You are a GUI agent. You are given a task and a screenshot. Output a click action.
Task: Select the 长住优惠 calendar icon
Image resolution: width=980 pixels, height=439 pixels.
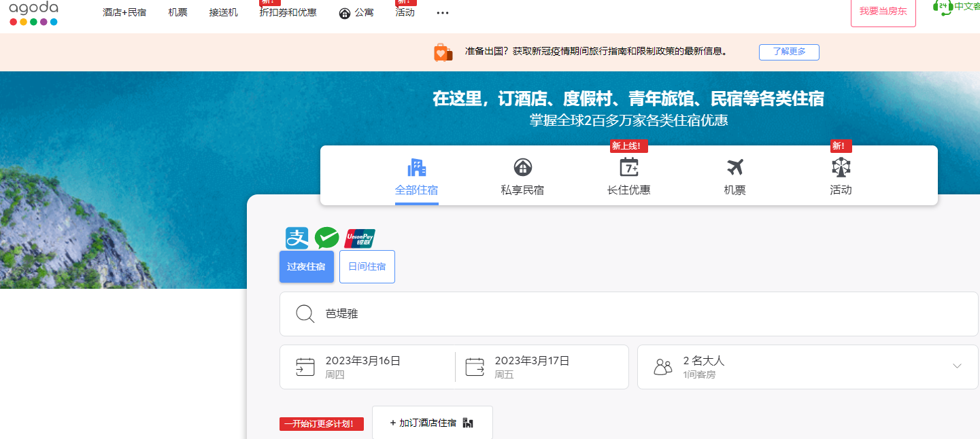(x=629, y=167)
